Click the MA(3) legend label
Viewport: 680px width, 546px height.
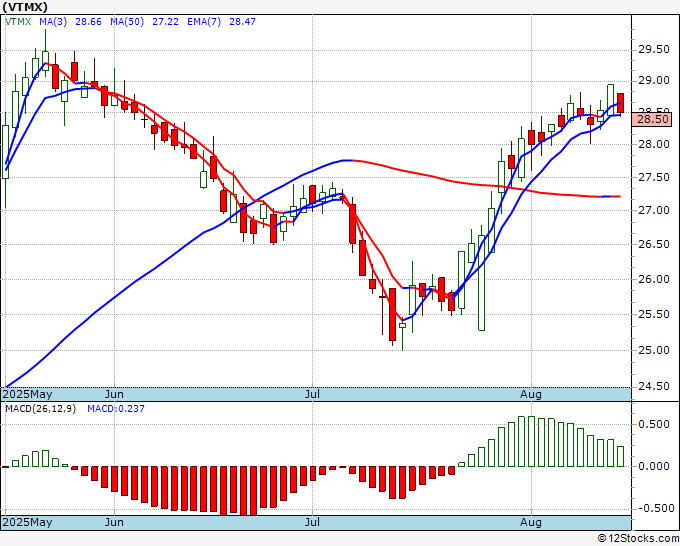click(x=53, y=22)
